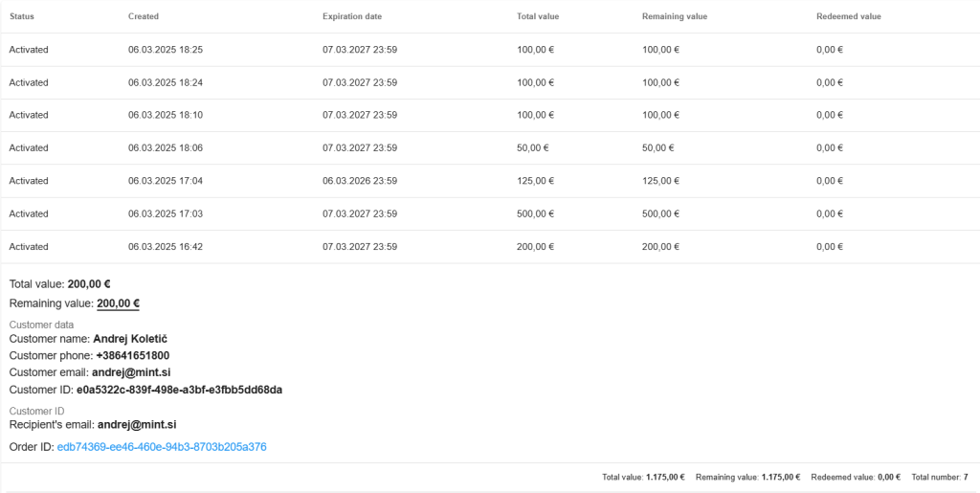Click the Expiration date column header
Image resolution: width=980 pixels, height=493 pixels.
pyautogui.click(x=352, y=17)
